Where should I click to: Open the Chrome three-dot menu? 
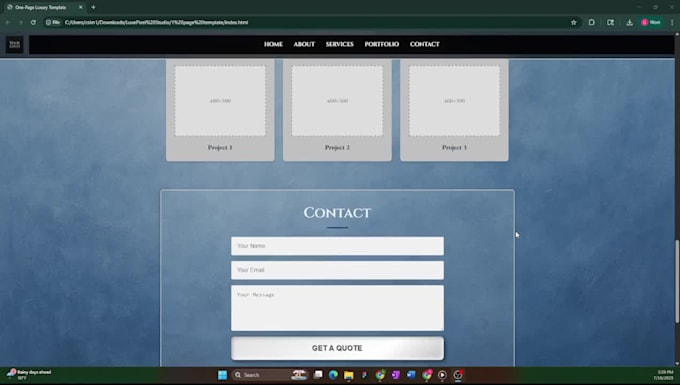click(672, 22)
